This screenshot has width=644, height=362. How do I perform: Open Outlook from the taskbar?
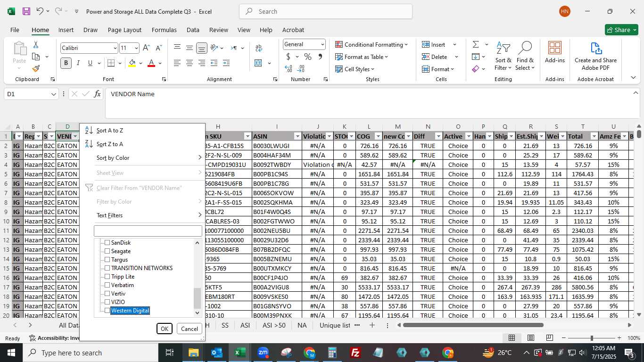216,353
